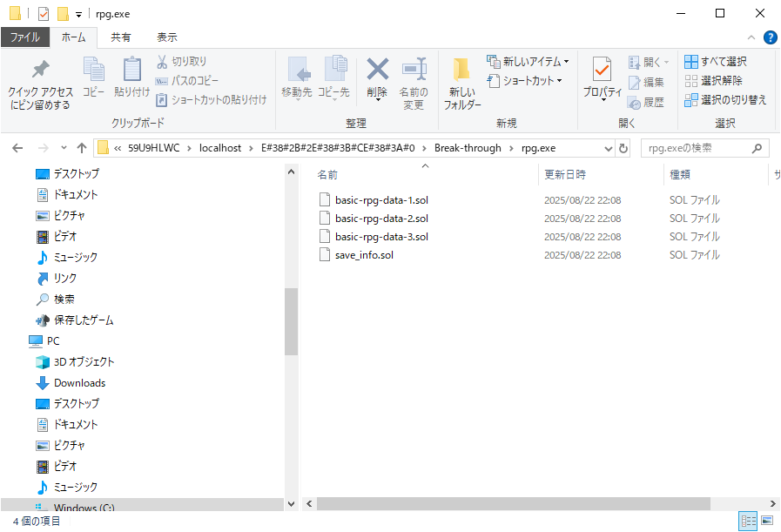Open the 新しいアイテム dropdown
781x532 pixels.
[529, 62]
